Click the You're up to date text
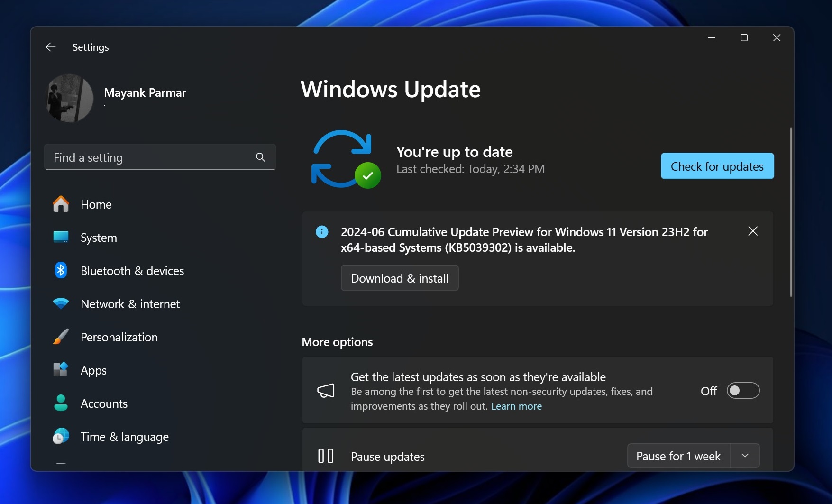This screenshot has height=504, width=832. tap(454, 152)
